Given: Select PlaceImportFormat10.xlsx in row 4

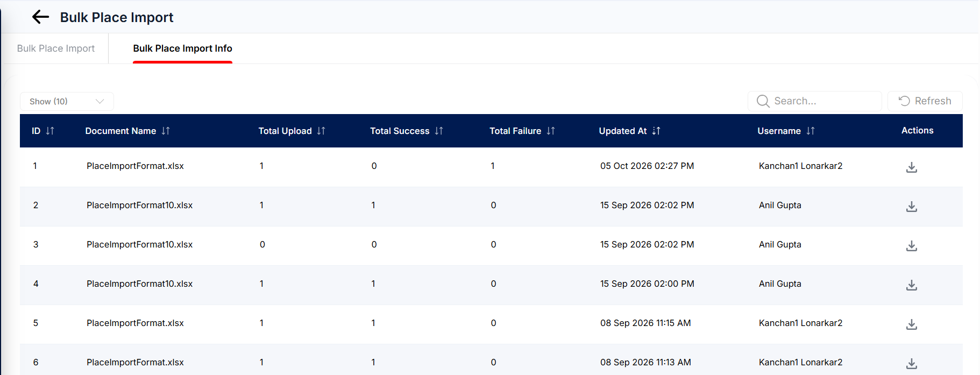Looking at the screenshot, I should click(x=139, y=284).
